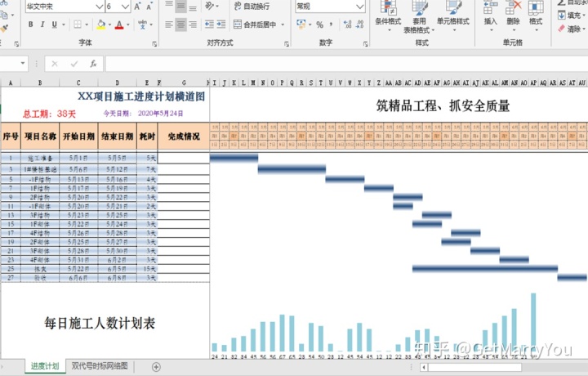
Task: Add a new sheet with the plus button
Action: pyautogui.click(x=156, y=367)
